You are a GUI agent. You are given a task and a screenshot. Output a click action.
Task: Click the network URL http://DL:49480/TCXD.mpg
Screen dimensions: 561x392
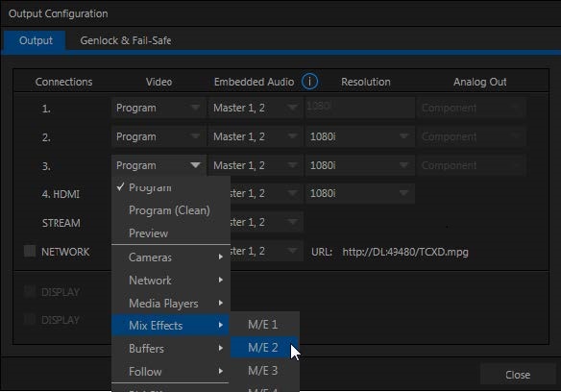coord(405,252)
